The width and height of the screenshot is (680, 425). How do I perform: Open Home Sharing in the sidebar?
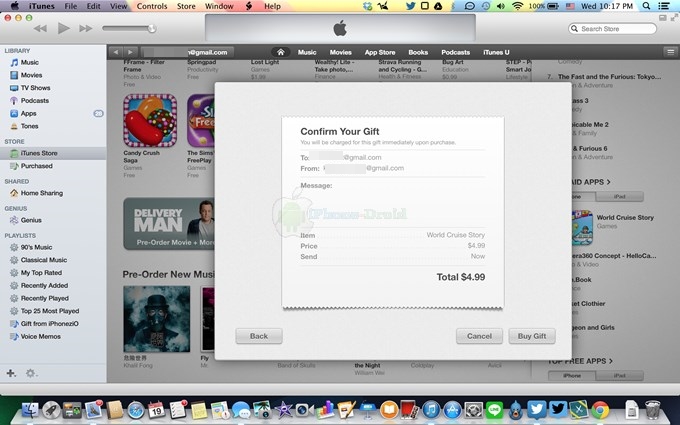pyautogui.click(x=42, y=192)
